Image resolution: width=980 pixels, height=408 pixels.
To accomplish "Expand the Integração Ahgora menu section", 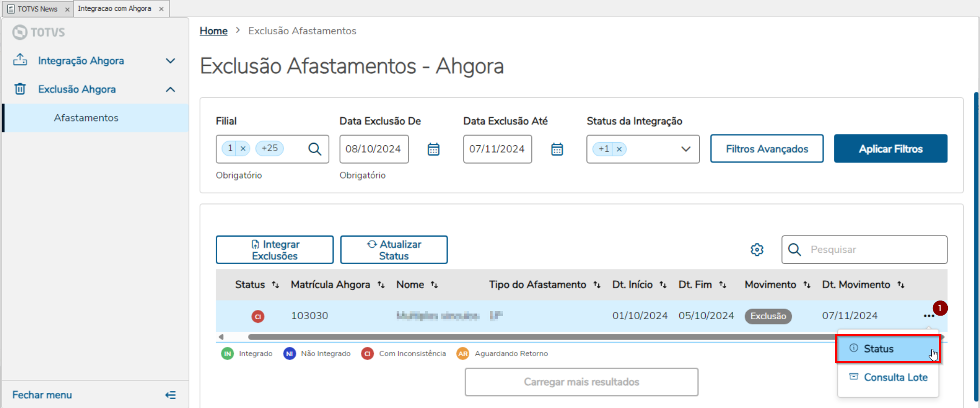I will pyautogui.click(x=170, y=61).
